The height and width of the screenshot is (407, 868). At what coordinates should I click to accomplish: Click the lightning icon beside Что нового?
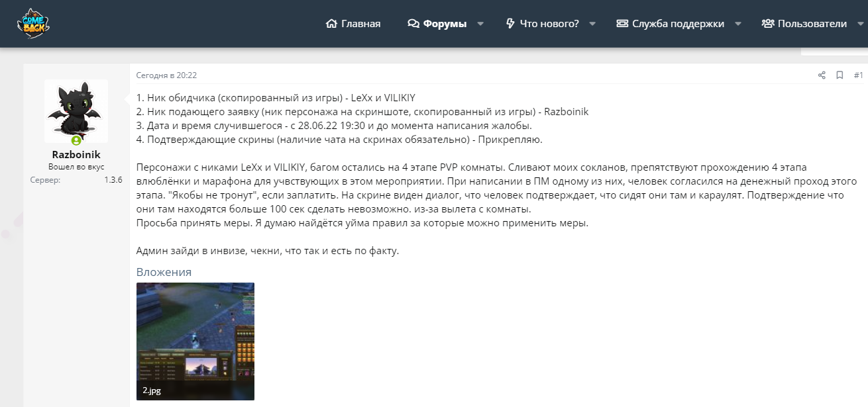(510, 24)
